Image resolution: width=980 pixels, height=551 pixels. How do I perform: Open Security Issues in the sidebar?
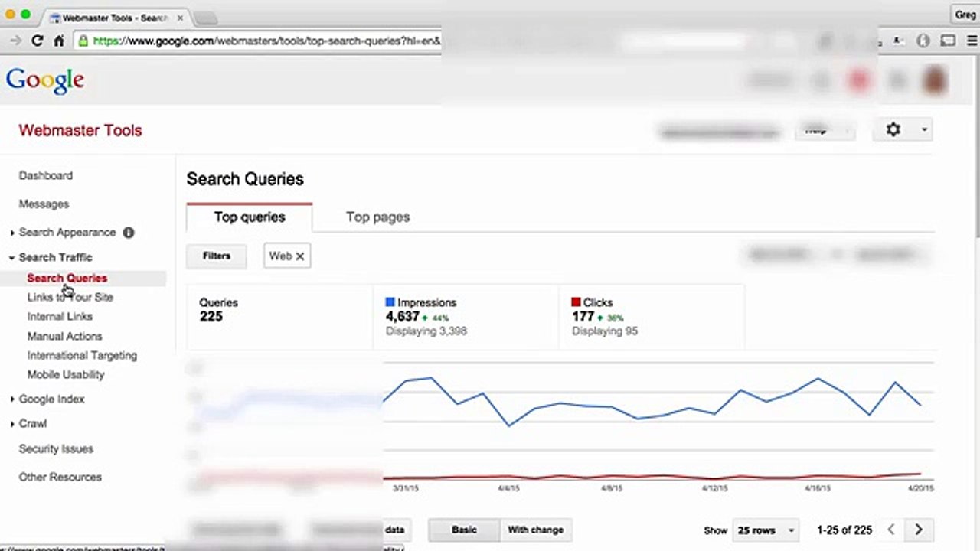point(56,449)
